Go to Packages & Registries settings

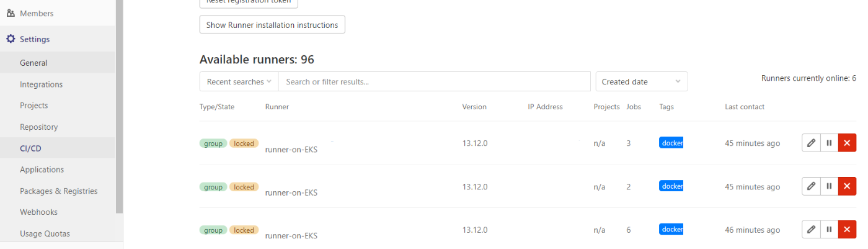click(x=58, y=191)
